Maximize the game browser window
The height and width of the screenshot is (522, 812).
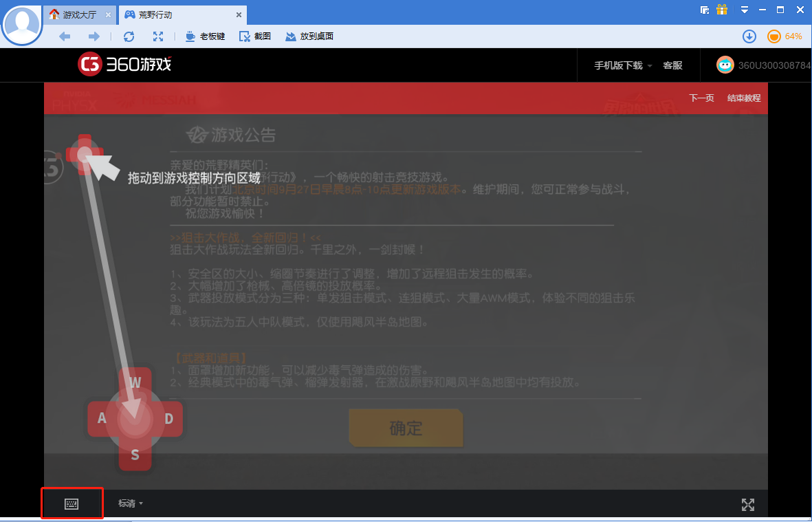tap(780, 10)
